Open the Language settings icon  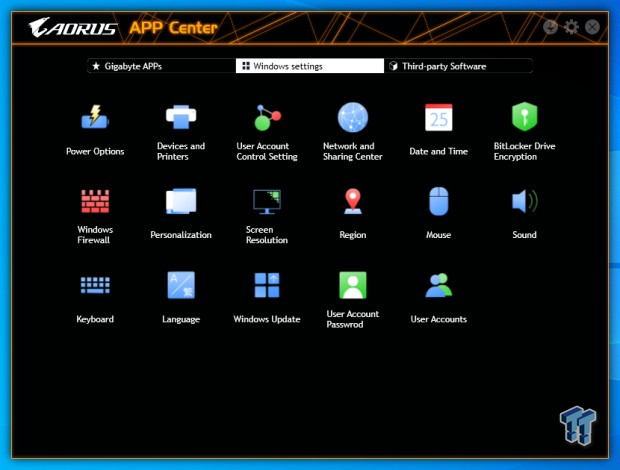pyautogui.click(x=181, y=285)
